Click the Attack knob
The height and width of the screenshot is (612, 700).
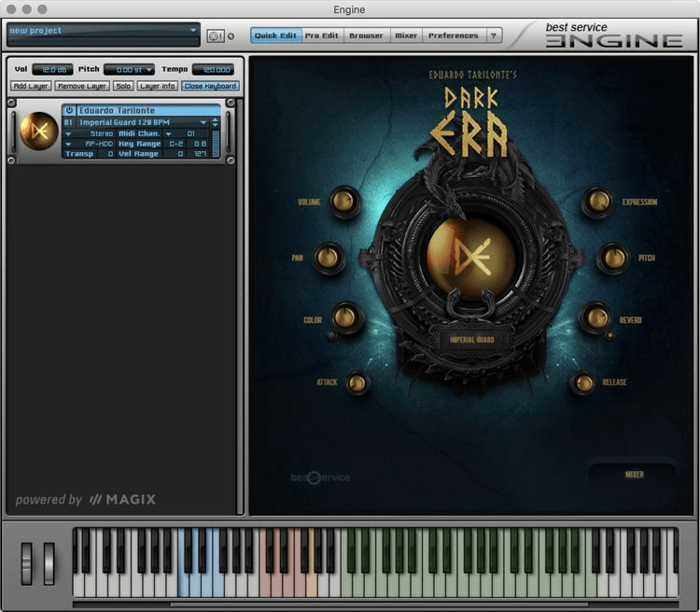coord(357,382)
